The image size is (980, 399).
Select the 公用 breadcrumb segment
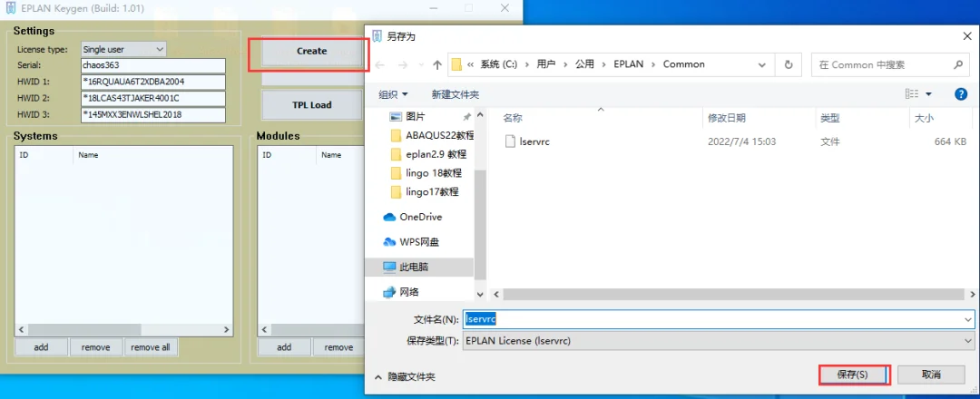(x=584, y=64)
